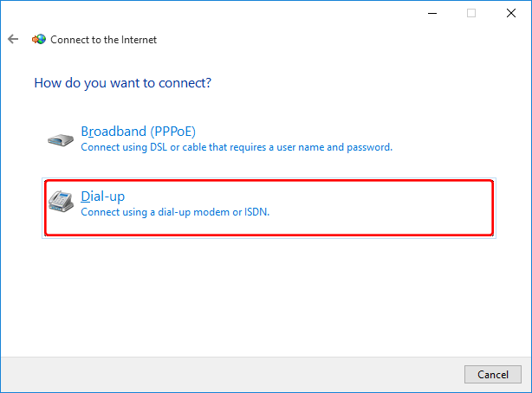The height and width of the screenshot is (393, 532).
Task: Click the gray footer bar left of Cancel
Action: pos(232,374)
